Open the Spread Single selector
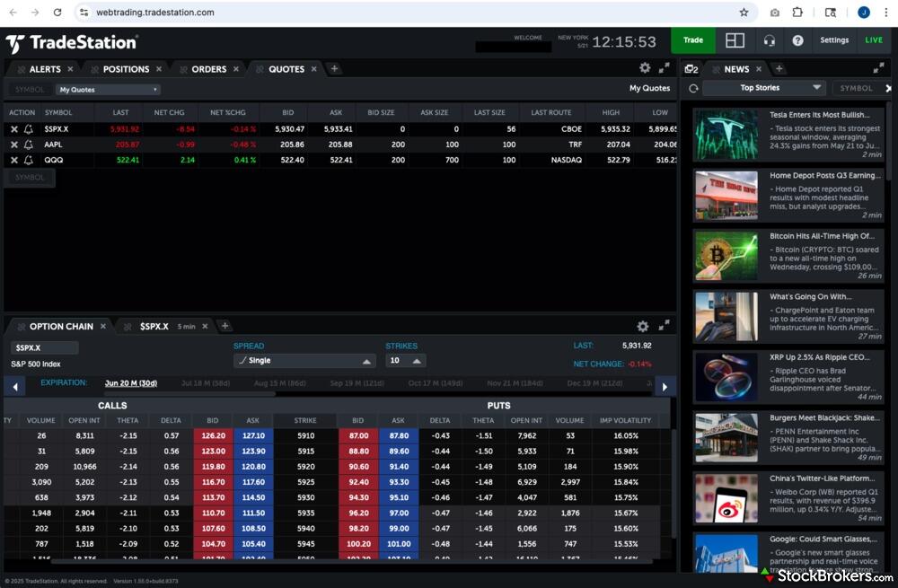Viewport: 898px width, 588px height. 305,360
